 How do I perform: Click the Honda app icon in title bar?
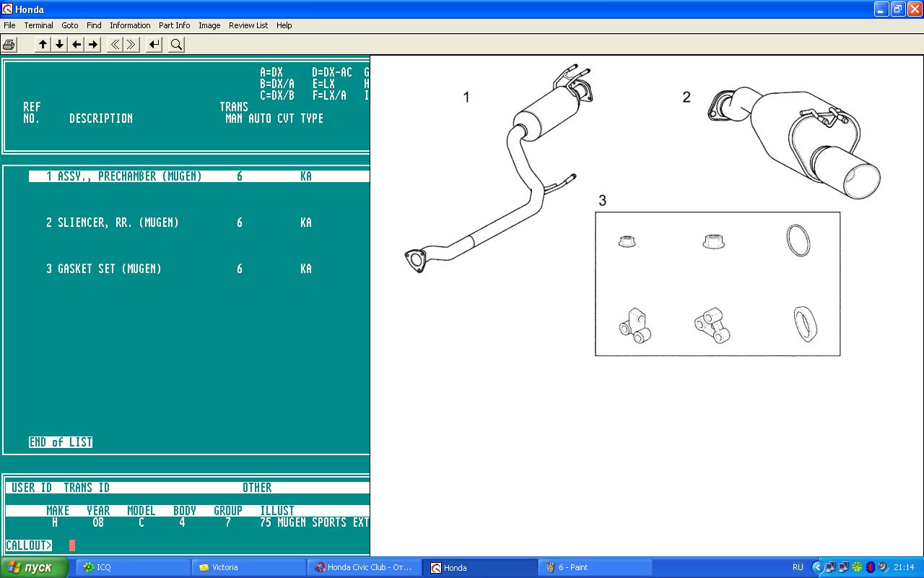pos(7,9)
